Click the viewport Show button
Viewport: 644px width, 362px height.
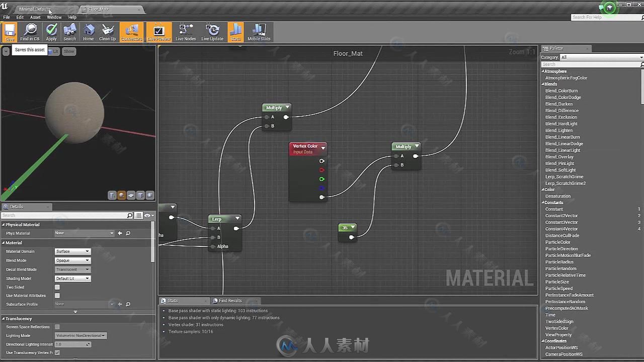[69, 51]
